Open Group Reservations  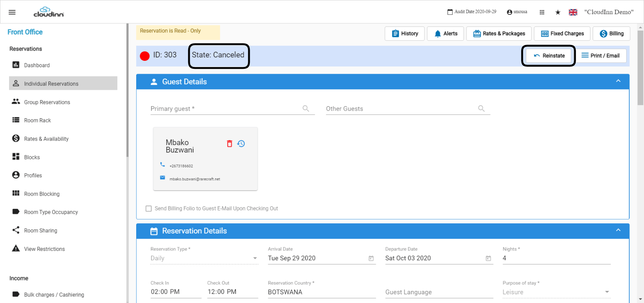(x=63, y=102)
